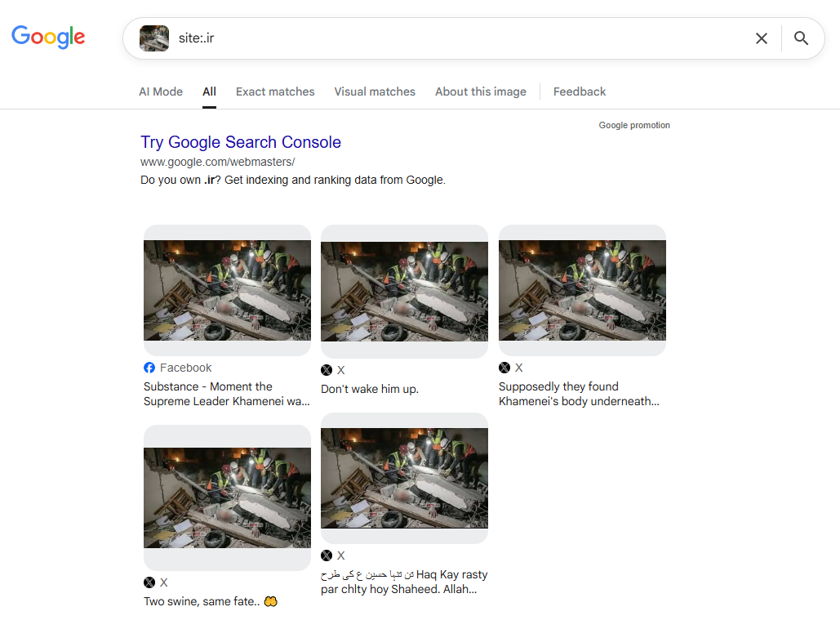Open About this image tab
The height and width of the screenshot is (638, 840).
tap(480, 91)
